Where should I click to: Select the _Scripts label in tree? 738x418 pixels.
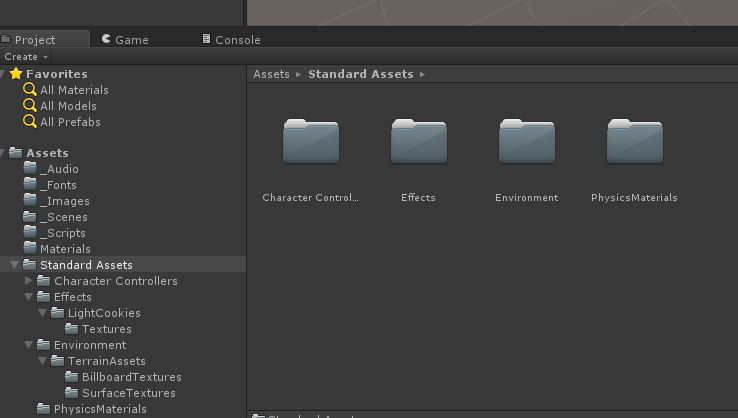(63, 233)
